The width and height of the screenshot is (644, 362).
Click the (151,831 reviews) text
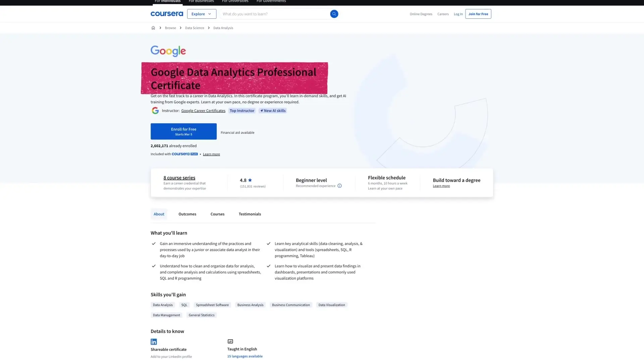click(x=253, y=186)
